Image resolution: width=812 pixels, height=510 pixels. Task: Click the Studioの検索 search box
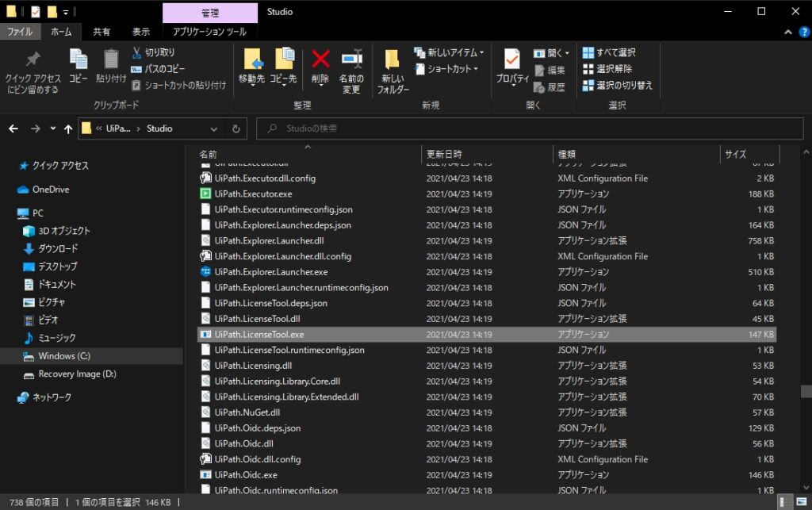530,128
